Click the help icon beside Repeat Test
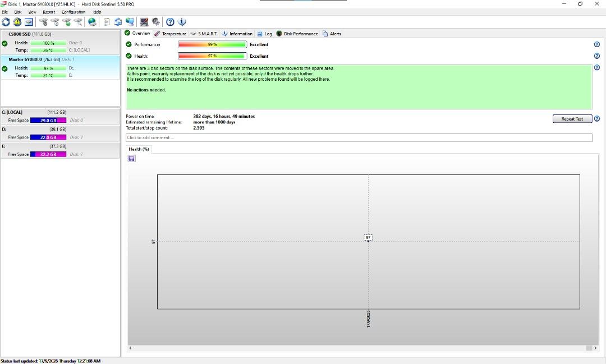 [x=596, y=119]
